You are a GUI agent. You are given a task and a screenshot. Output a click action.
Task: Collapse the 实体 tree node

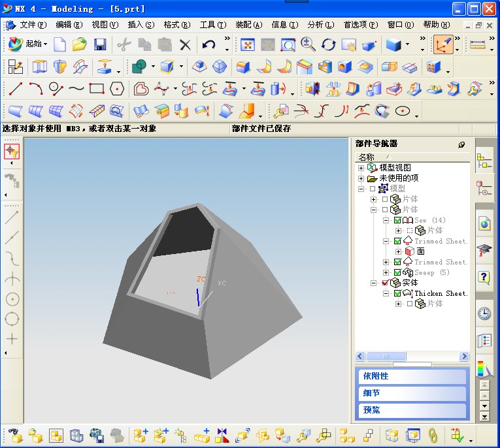point(373,283)
